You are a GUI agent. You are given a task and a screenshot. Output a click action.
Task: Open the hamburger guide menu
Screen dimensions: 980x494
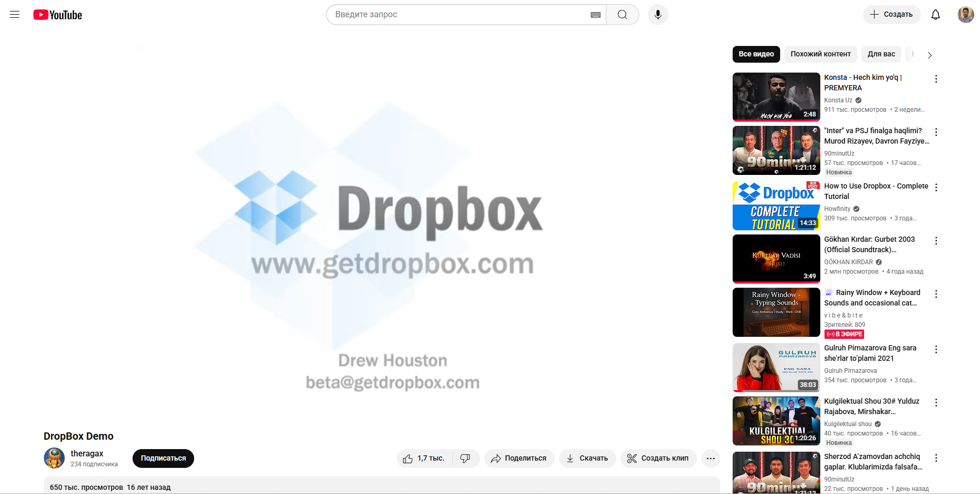coord(15,15)
